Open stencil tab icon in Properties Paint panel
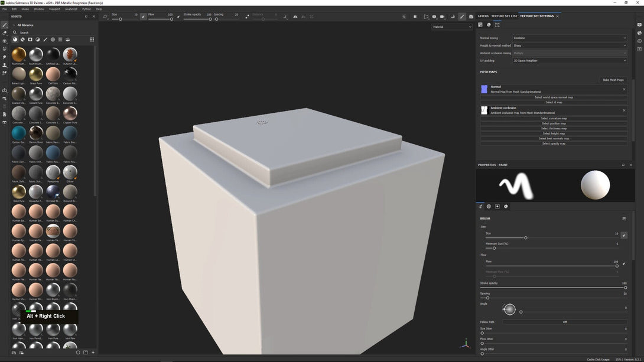The width and height of the screenshot is (644, 362). (497, 207)
